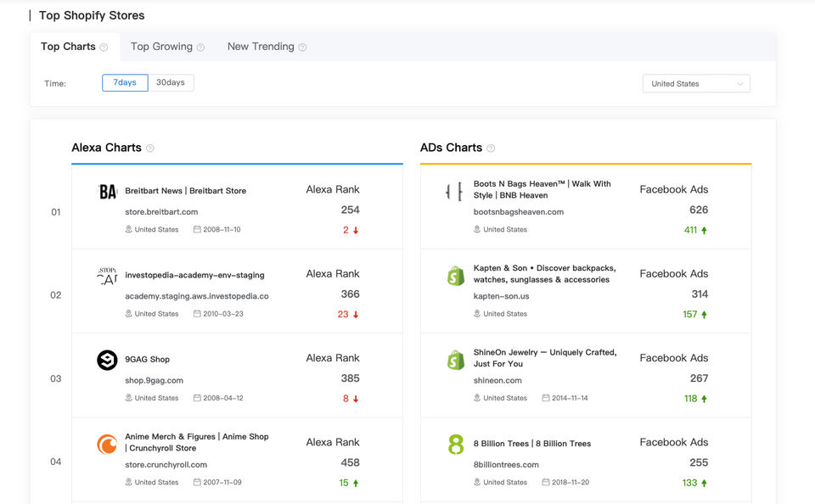Click the Crunchyroll store logo icon
This screenshot has height=504, width=815.
[107, 444]
